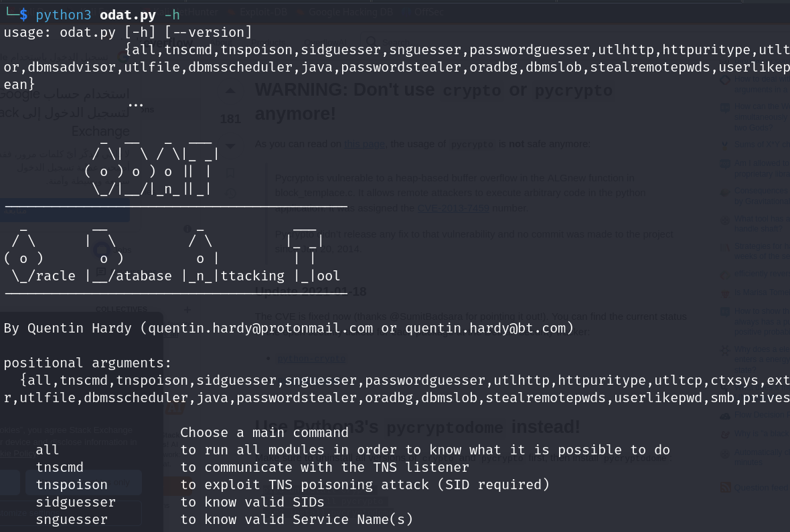This screenshot has width=790, height=532.
Task: Click the "Choose a main command" line
Action: pos(264,432)
